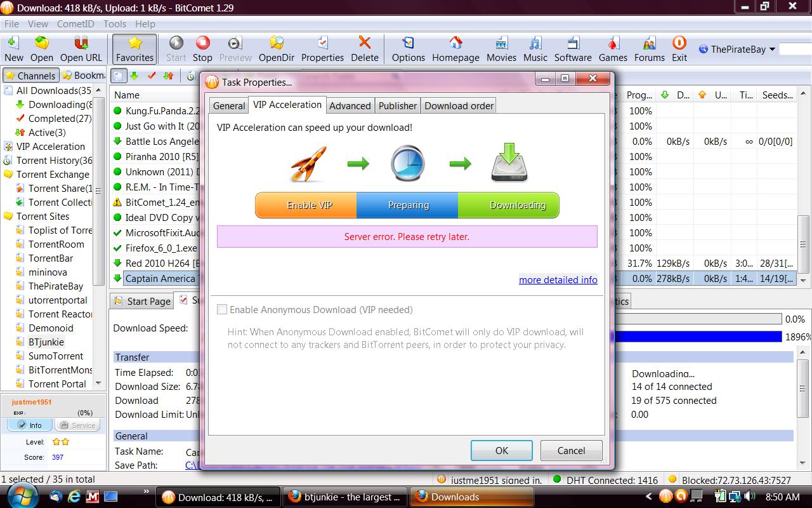812x508 pixels.
Task: Switch to the Download order tab
Action: coord(459,106)
